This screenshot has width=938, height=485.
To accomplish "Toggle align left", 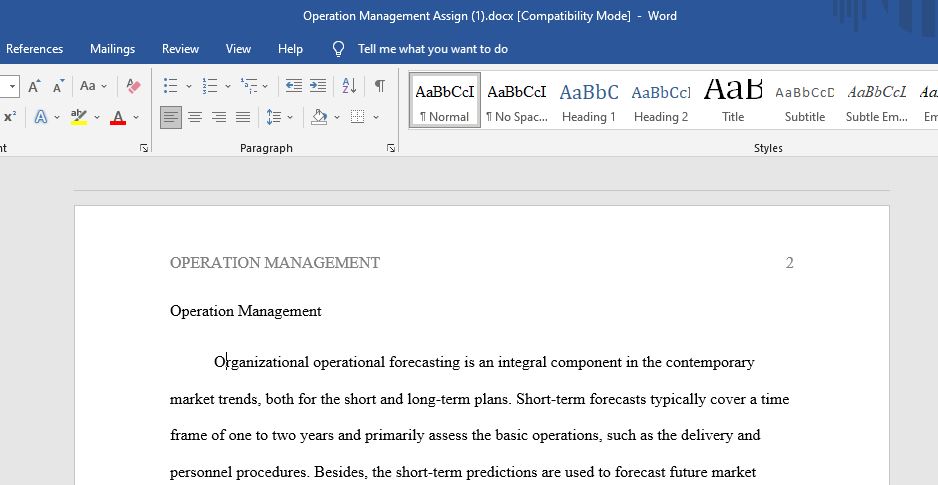I will [x=171, y=117].
